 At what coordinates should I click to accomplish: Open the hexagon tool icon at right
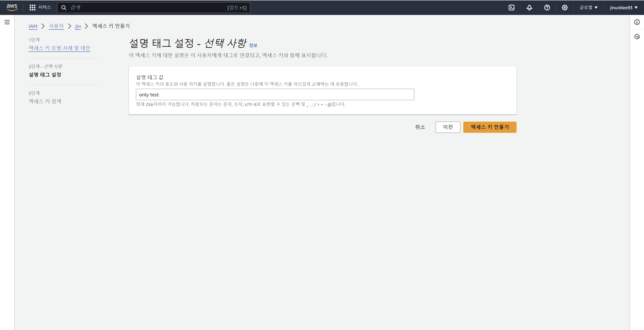pos(637,37)
